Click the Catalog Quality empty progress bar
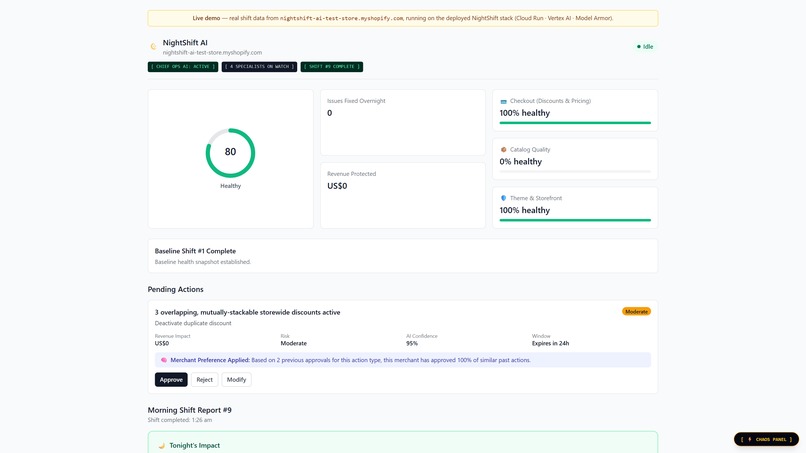Screen dimensions: 806x453 coord(575,171)
